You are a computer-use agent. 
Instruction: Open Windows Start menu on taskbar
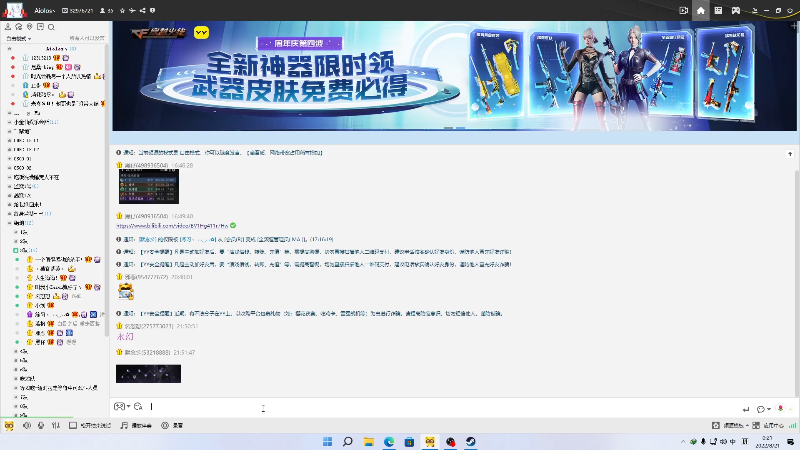(328, 441)
